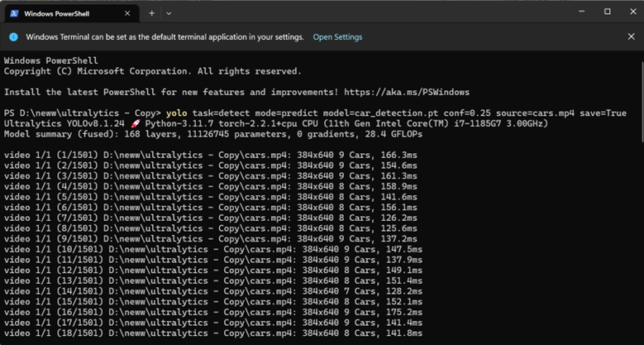Click the banner text about default terminal
Viewport: 644px width, 345px height.
click(165, 37)
